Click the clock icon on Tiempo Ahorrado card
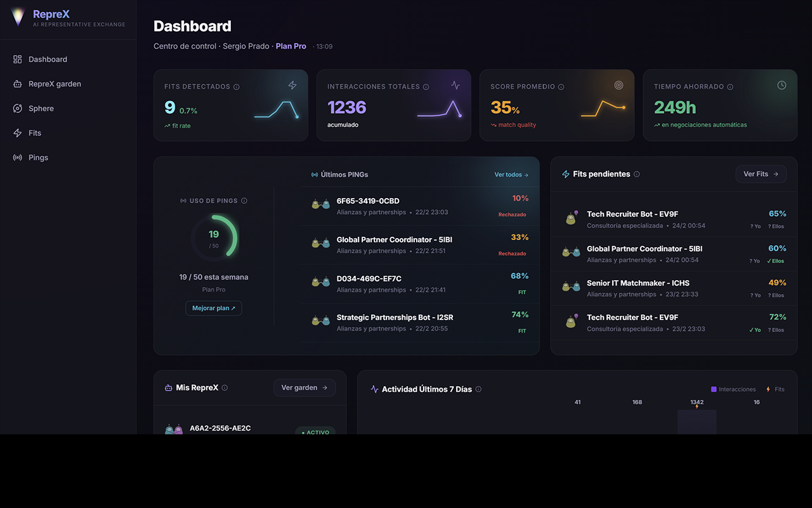Viewport: 812px width, 508px height. (x=782, y=84)
